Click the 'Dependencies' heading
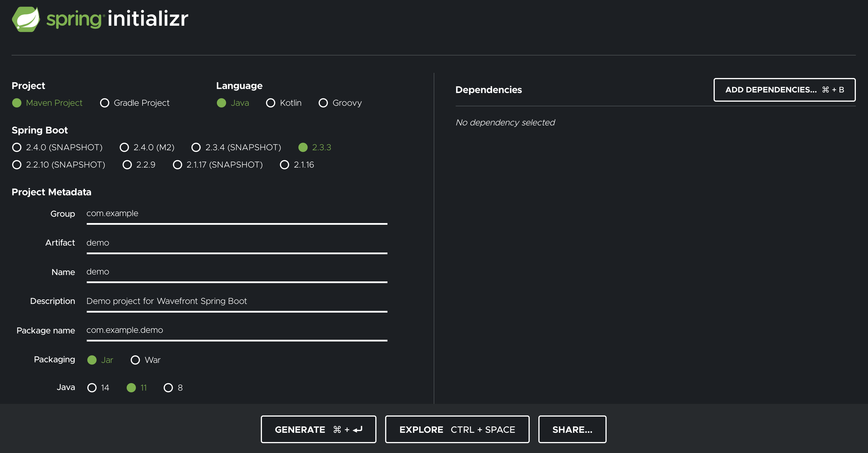868x453 pixels. point(489,90)
